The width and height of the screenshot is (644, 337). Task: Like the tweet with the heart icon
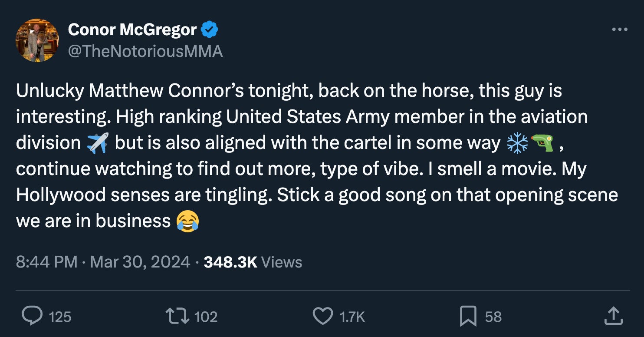point(322,316)
